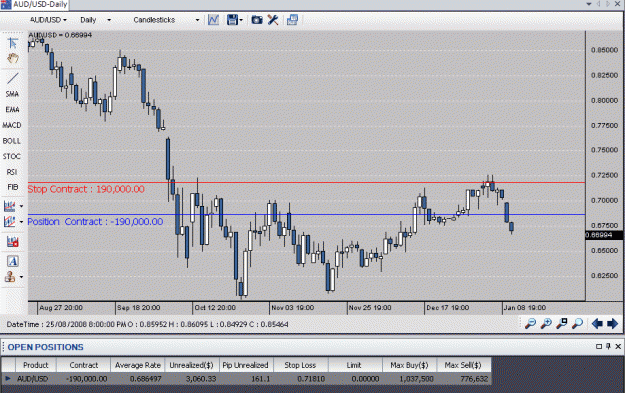Click the second chart studies icon with red lines
625x393 pixels.
click(x=10, y=221)
